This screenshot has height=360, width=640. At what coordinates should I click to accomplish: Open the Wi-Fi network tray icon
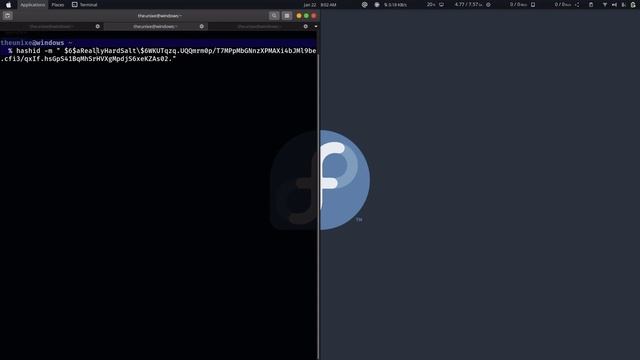click(x=605, y=5)
